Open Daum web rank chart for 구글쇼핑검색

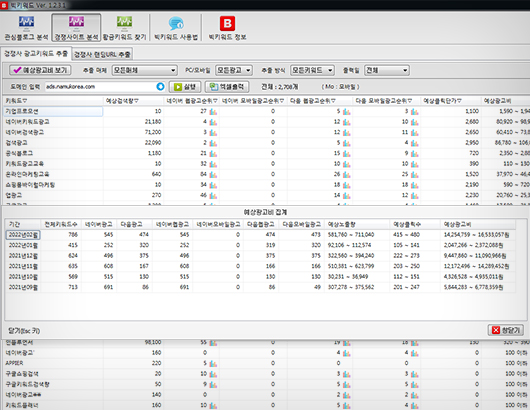click(346, 374)
